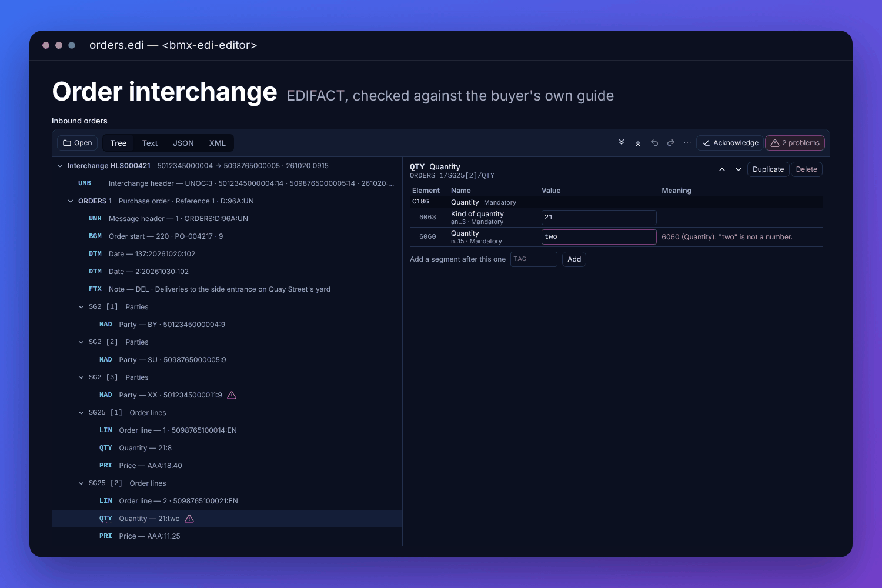Select the QTY Quantity 21:8 row
This screenshot has height=588, width=882.
pyautogui.click(x=227, y=448)
